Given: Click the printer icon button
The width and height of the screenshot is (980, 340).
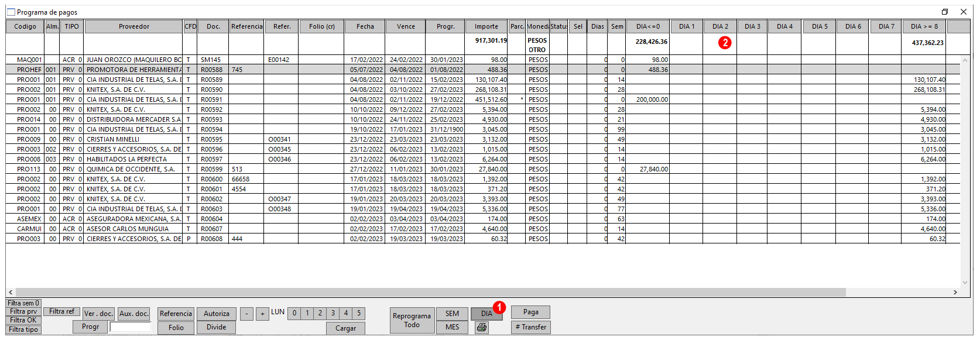Looking at the screenshot, I should (x=482, y=327).
